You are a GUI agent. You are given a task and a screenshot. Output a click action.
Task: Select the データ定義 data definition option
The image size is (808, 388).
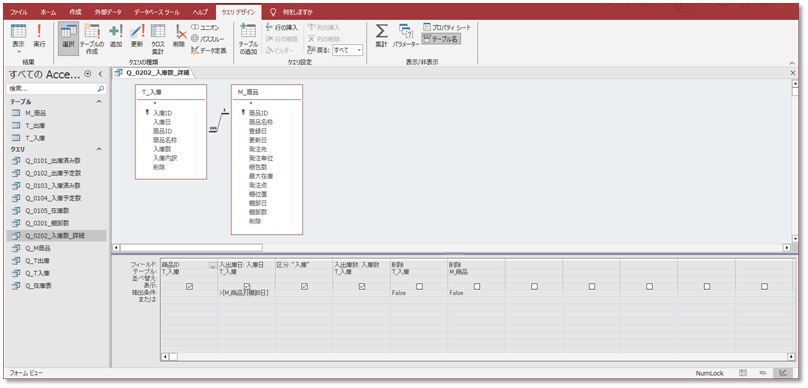[208, 50]
